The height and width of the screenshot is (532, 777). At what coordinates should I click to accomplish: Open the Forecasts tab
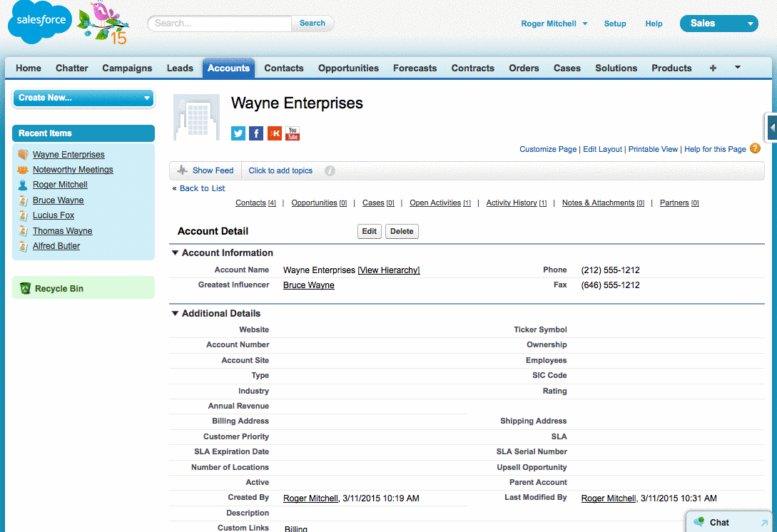point(415,68)
